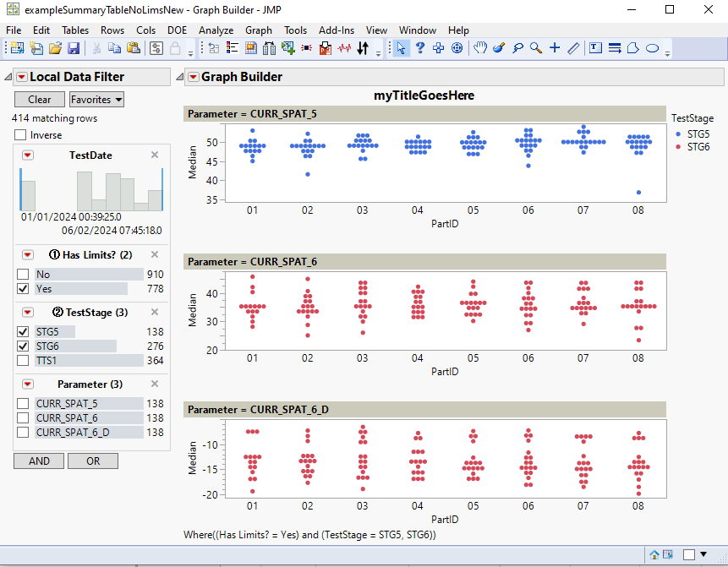Open the Analyze menu

click(214, 30)
